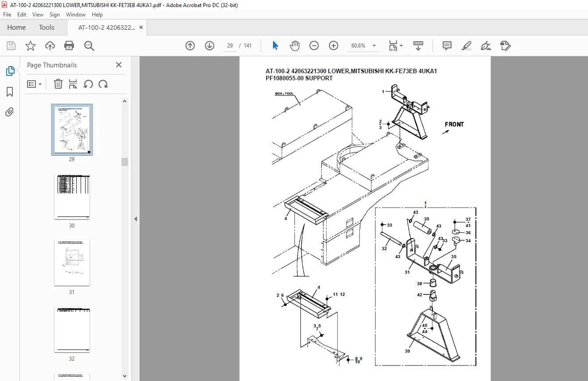Open the Find text search tool
This screenshot has width=588, height=381.
click(x=89, y=46)
